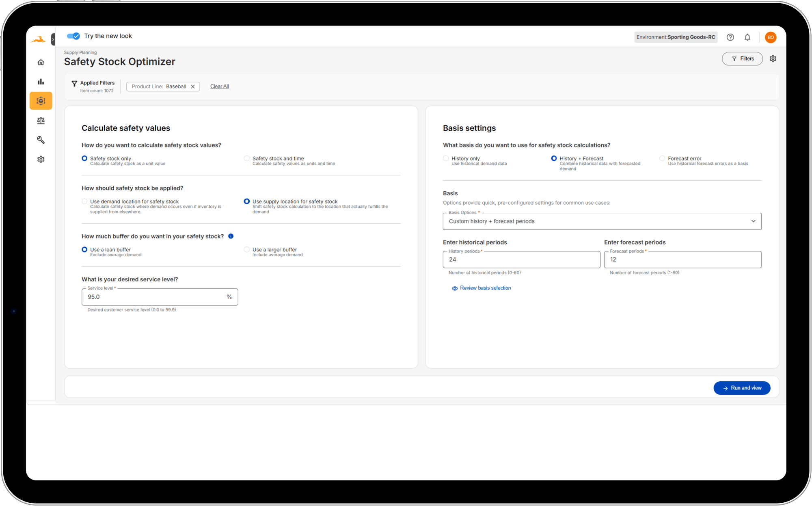Click the eye icon beside Review basis selection

(x=455, y=288)
